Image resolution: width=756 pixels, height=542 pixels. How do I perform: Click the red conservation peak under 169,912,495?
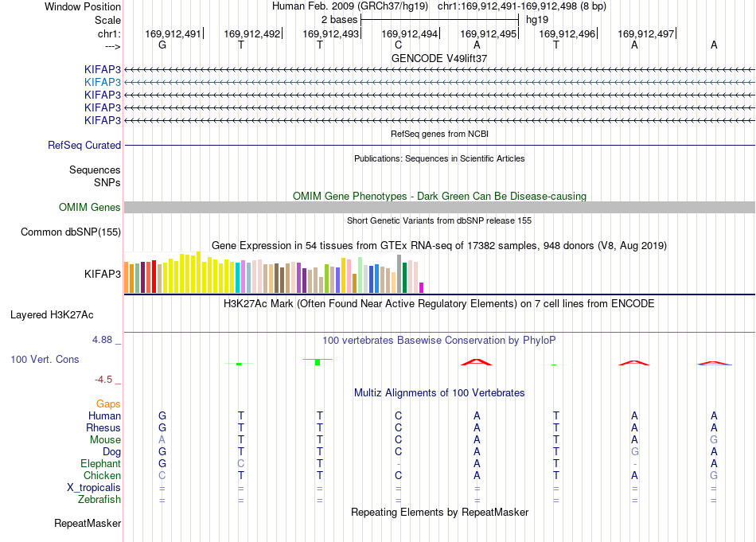477,361
